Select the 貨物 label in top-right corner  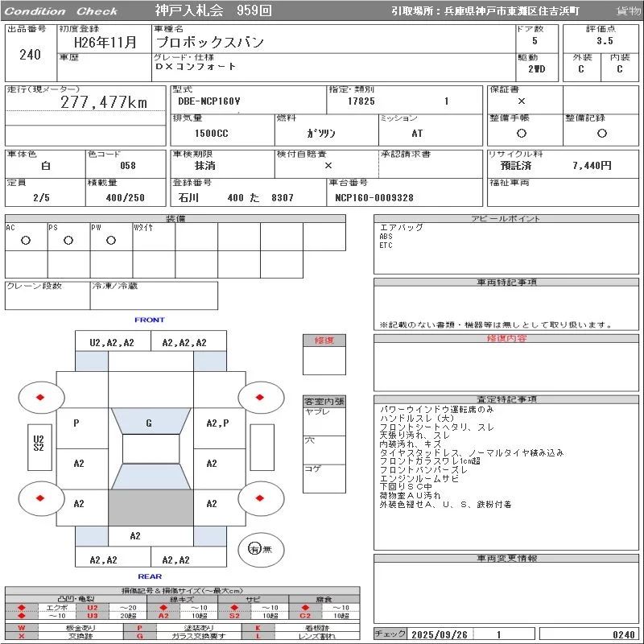(628, 11)
